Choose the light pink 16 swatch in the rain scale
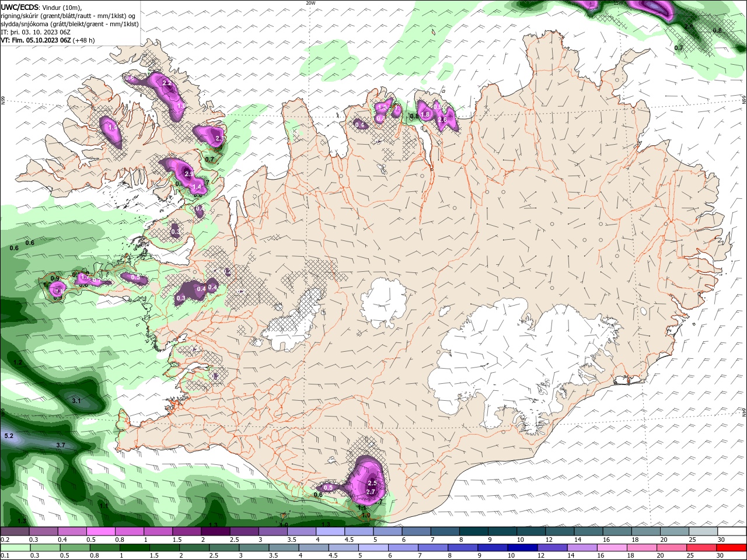The height and width of the screenshot is (560, 747). pos(613,547)
